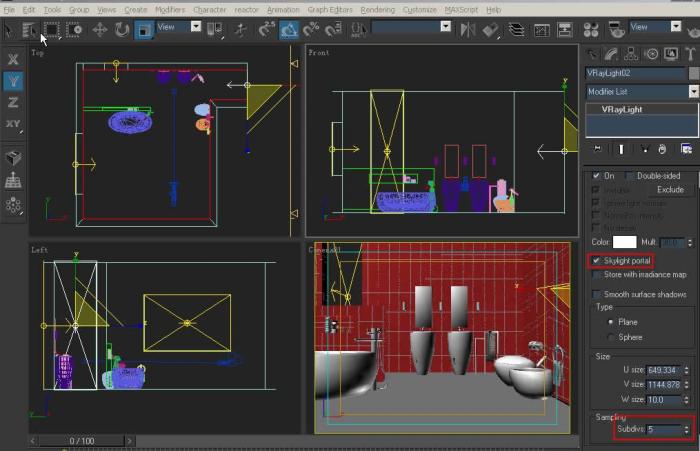Restrict transform to X axis
700x451 pixels.
(x=13, y=59)
